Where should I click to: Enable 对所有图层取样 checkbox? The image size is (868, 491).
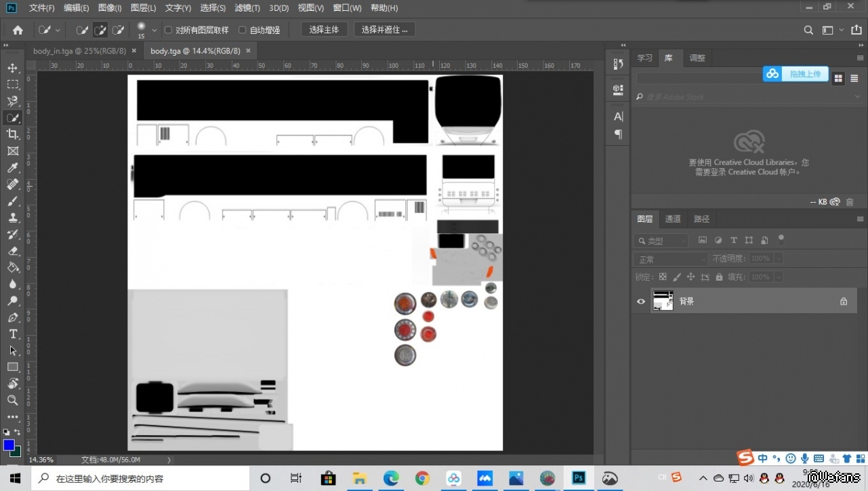click(x=169, y=30)
